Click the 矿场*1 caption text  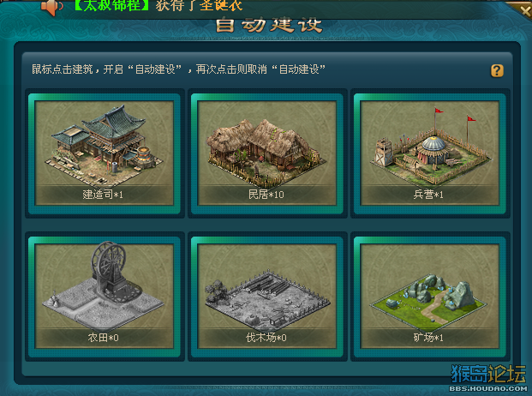pos(428,338)
